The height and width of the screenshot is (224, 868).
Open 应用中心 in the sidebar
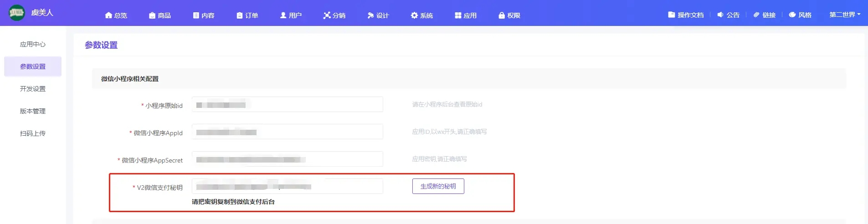[x=33, y=44]
